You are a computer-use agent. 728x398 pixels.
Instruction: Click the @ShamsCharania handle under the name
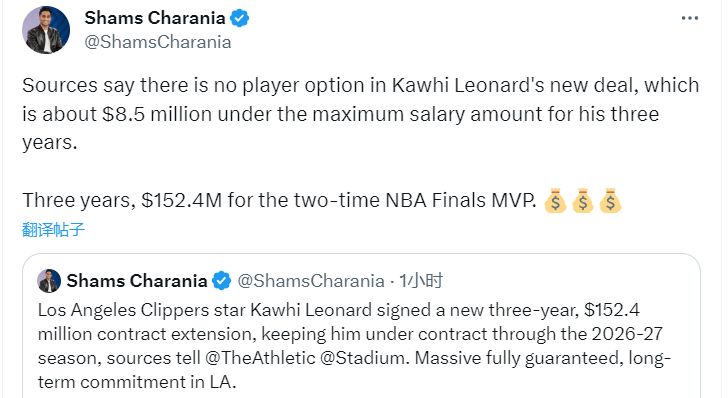pyautogui.click(x=157, y=42)
